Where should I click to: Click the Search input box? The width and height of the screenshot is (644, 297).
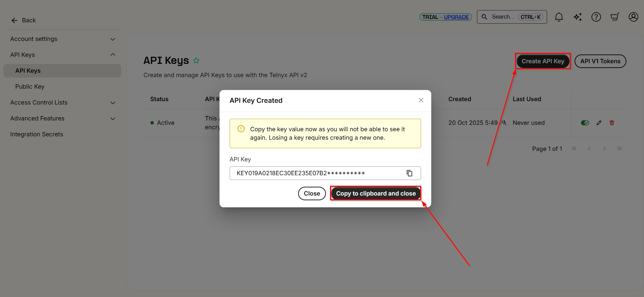(503, 17)
